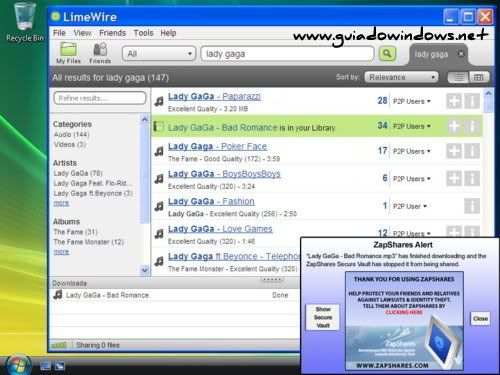
Task: Close the lady gaga search tab
Action: pyautogui.click(x=461, y=54)
